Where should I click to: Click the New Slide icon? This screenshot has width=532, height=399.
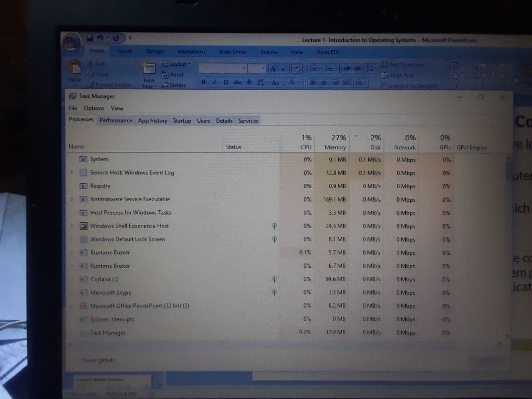(x=149, y=68)
